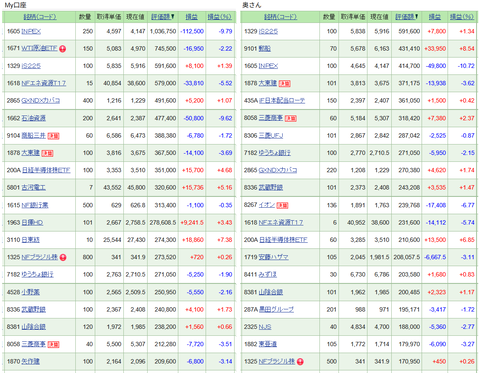This screenshot has width=480, height=373.
Task: Sort 奥さん table by 損益(%) header
Action: pyautogui.click(x=462, y=17)
